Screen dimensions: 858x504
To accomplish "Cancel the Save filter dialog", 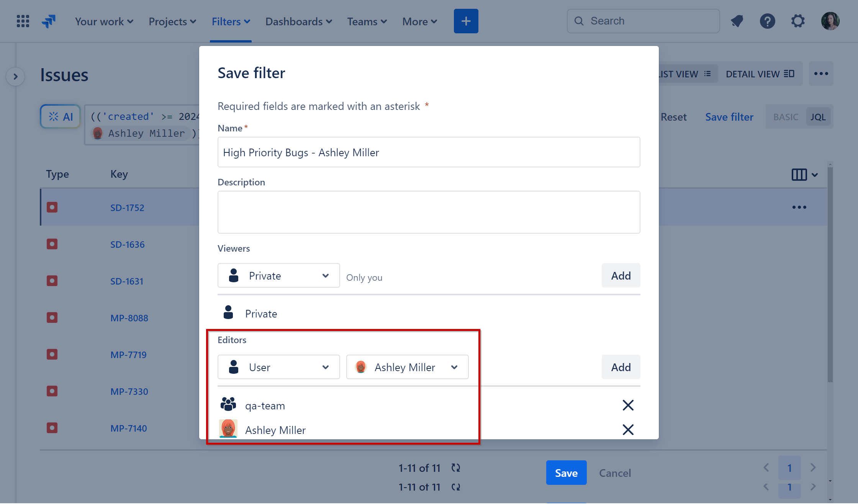I will pyautogui.click(x=615, y=473).
